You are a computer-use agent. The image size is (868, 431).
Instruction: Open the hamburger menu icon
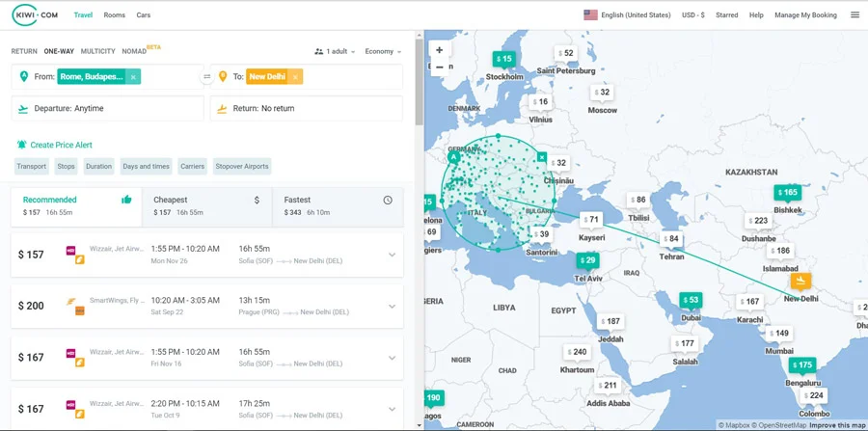point(854,14)
